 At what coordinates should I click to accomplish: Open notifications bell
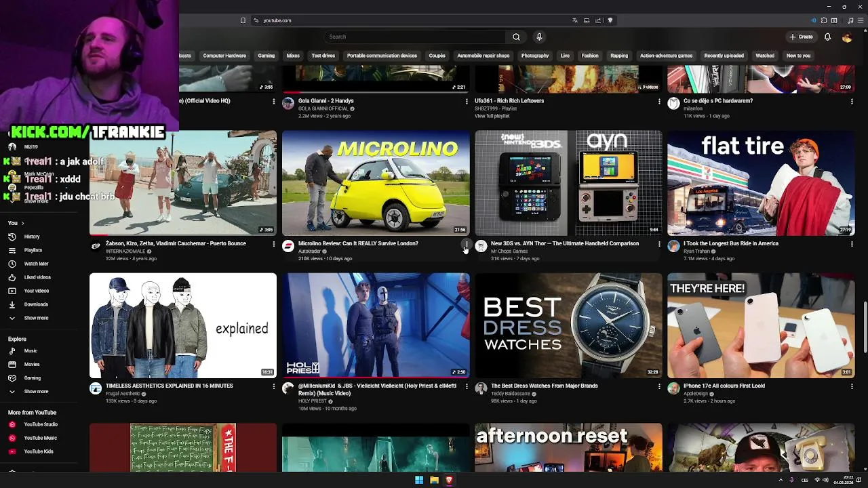tap(827, 37)
